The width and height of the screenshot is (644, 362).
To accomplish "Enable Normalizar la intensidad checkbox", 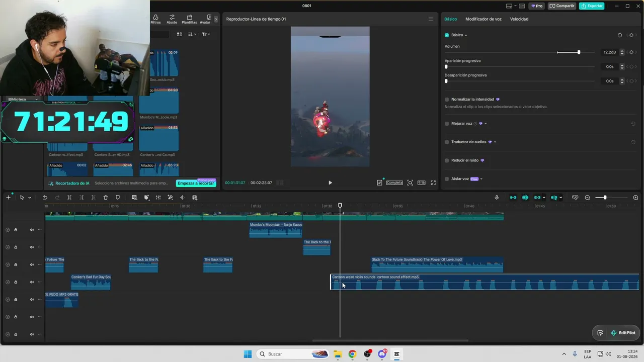I will pyautogui.click(x=447, y=100).
